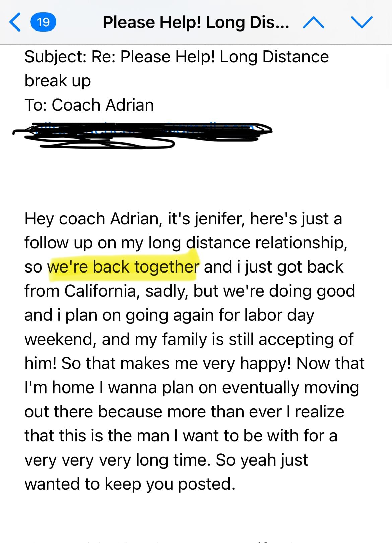Viewport: 392px width, 543px height.
Task: Tap 'Long Distance' in the subject line
Action: click(x=274, y=57)
